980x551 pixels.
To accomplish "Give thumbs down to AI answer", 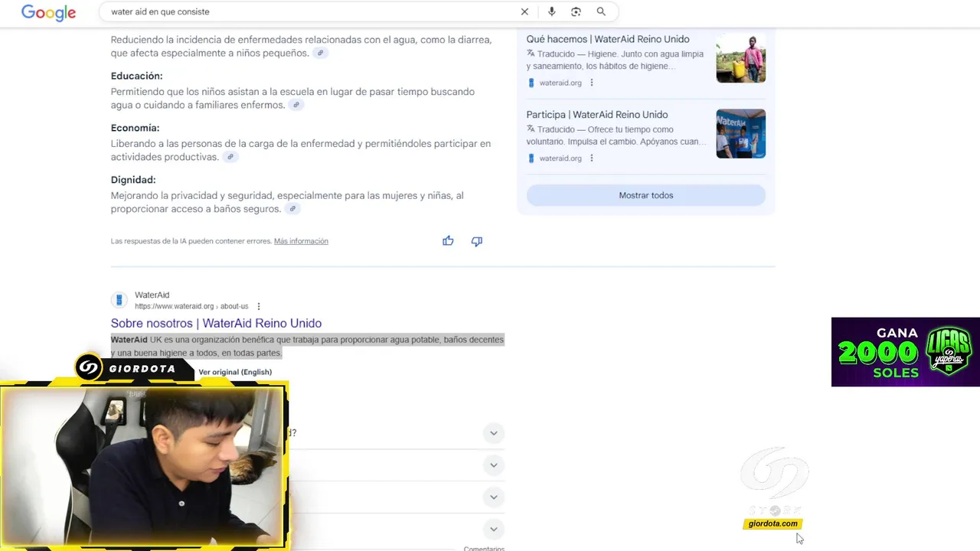I will pos(477,241).
